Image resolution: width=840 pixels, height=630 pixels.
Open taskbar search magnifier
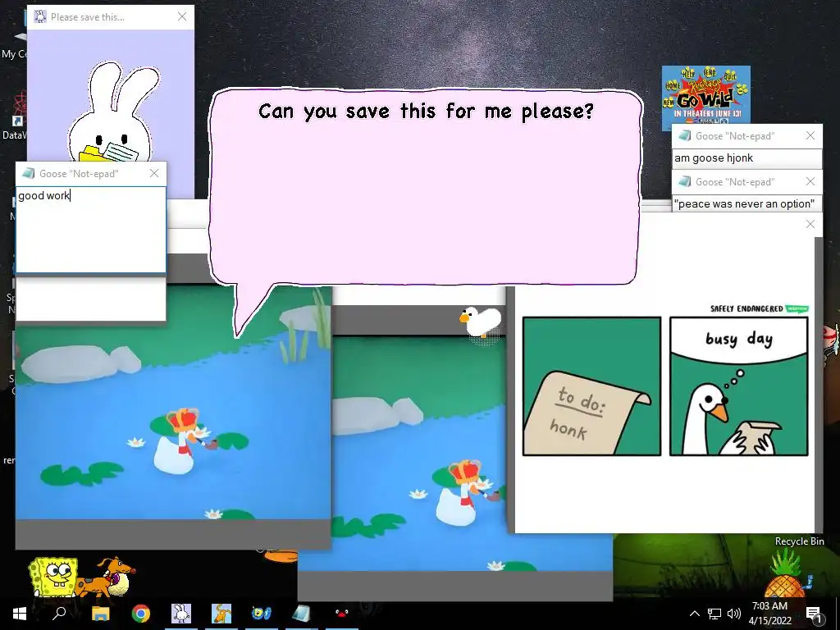(x=59, y=613)
